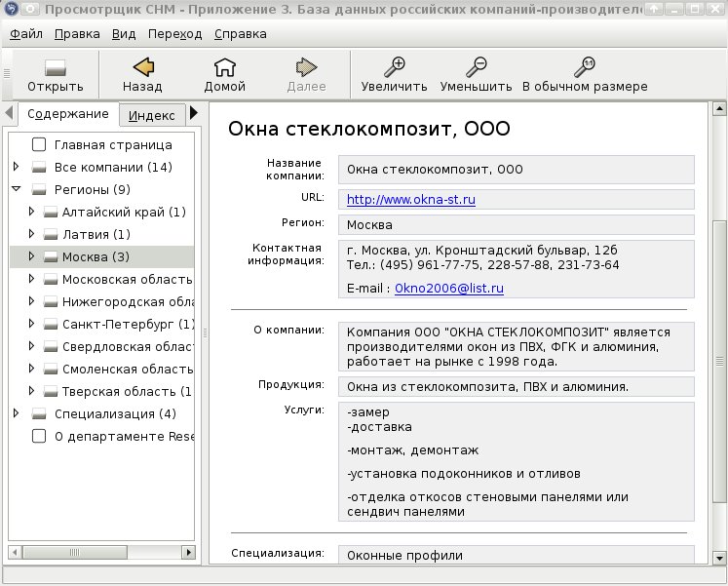Viewport: 728px width, 586px height.
Task: Open the Вид menu
Action: [124, 34]
